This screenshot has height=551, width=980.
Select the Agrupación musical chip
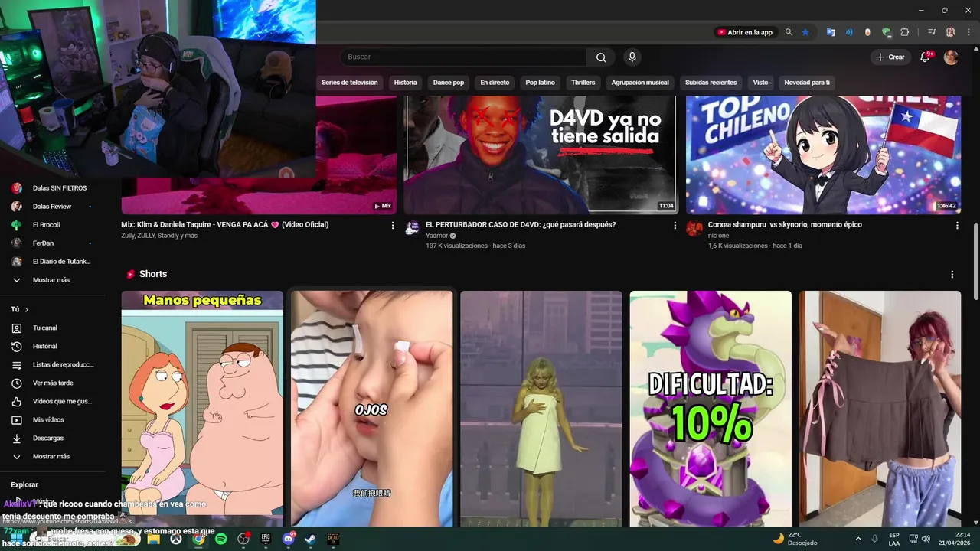[x=640, y=83]
